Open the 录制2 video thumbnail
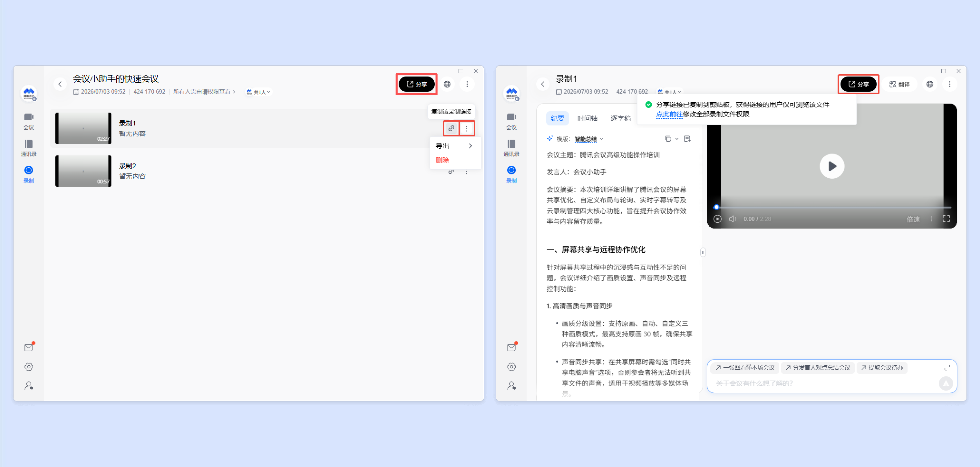The width and height of the screenshot is (980, 467). tap(83, 171)
